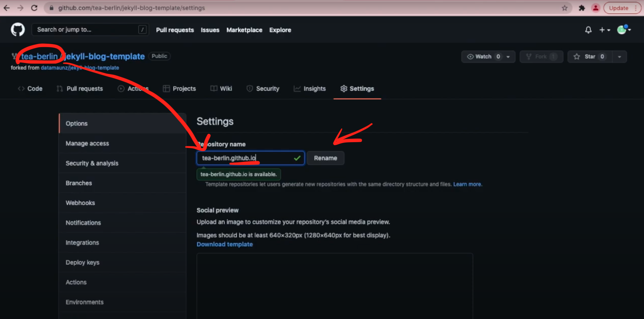Open the jekyll-blog-template repository link
This screenshot has width=644, height=319.
105,56
